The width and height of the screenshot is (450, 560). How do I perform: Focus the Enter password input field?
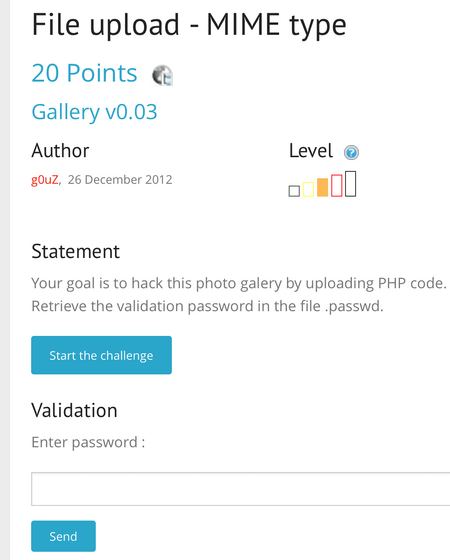pos(241,489)
